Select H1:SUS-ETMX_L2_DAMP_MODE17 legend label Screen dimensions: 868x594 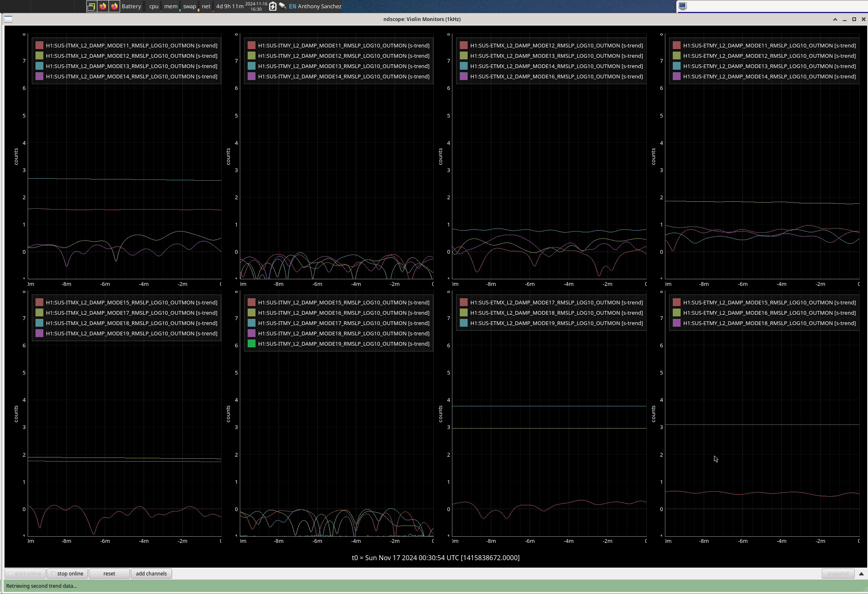point(557,302)
